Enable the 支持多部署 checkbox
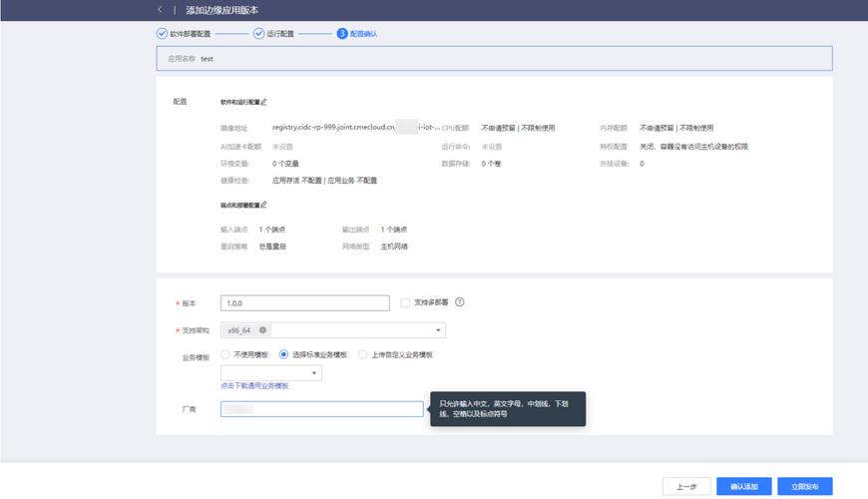Viewport: 868px width, 499px height. point(405,302)
